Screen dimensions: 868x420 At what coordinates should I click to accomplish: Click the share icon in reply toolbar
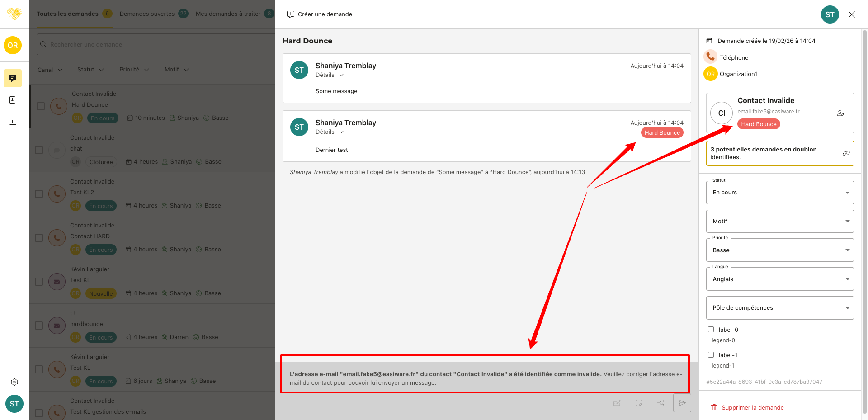pyautogui.click(x=660, y=403)
